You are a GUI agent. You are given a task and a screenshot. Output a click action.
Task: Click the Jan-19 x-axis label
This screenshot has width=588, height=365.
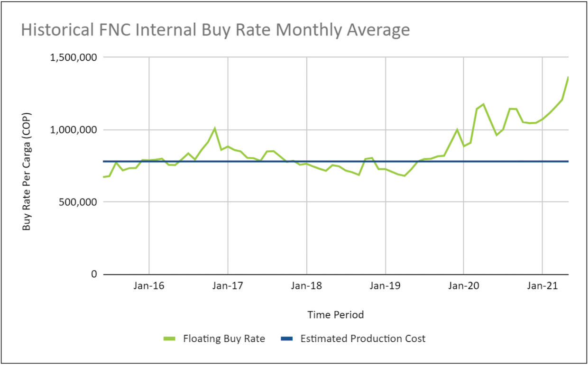coord(385,286)
